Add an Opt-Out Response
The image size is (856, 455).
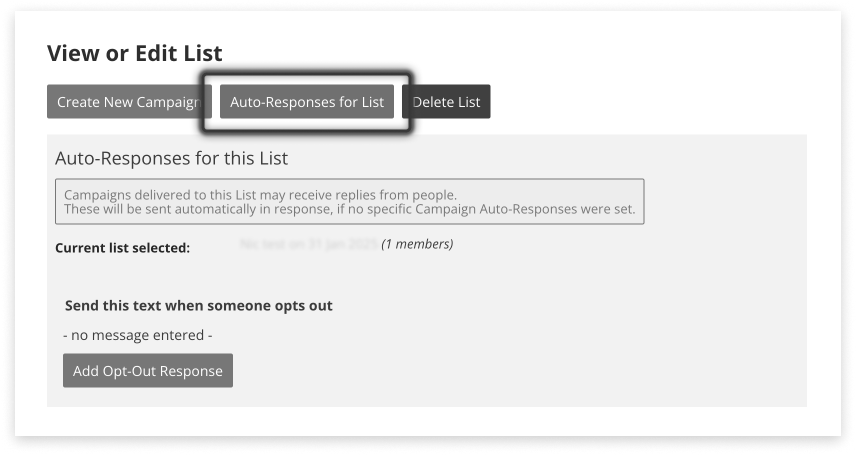(x=147, y=371)
